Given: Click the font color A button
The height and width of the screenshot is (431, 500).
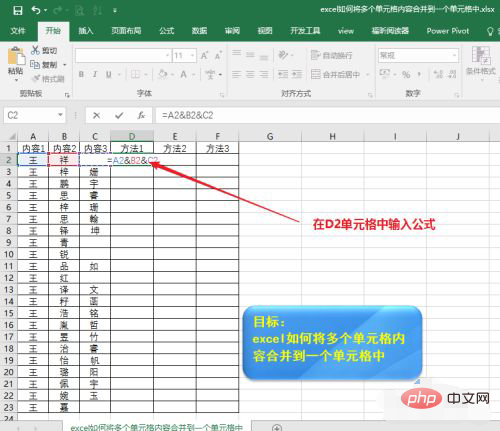Looking at the screenshot, I should click(183, 74).
